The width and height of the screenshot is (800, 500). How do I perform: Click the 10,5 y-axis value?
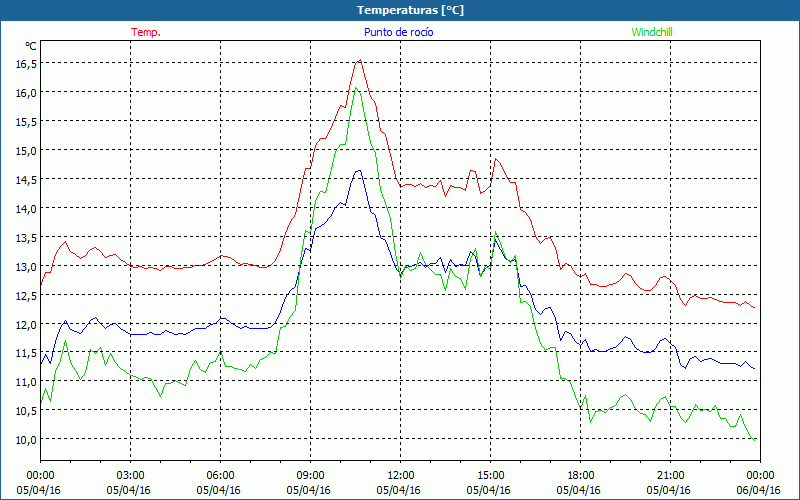28,411
